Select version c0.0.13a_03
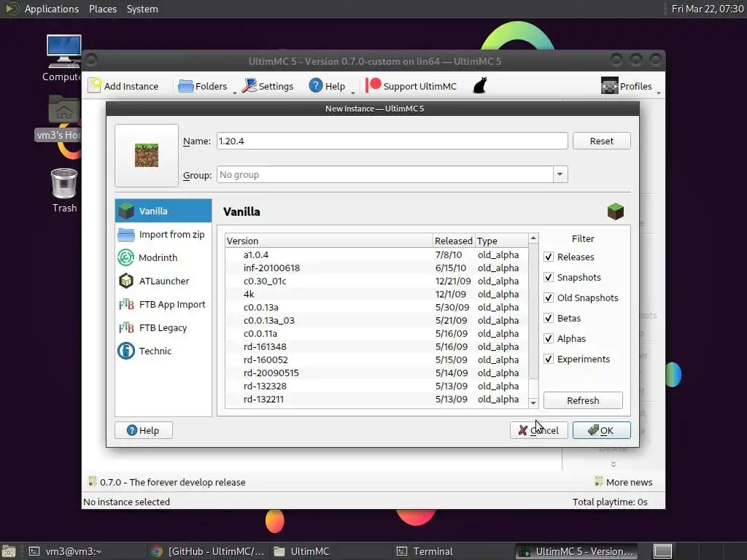The image size is (747, 560). tap(376, 321)
